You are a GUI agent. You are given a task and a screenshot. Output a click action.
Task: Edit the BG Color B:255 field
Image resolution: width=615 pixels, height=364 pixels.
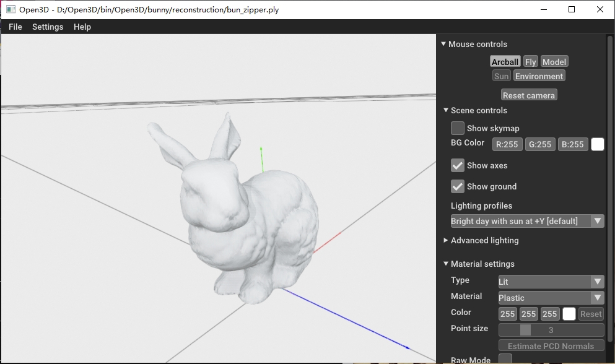[573, 144]
